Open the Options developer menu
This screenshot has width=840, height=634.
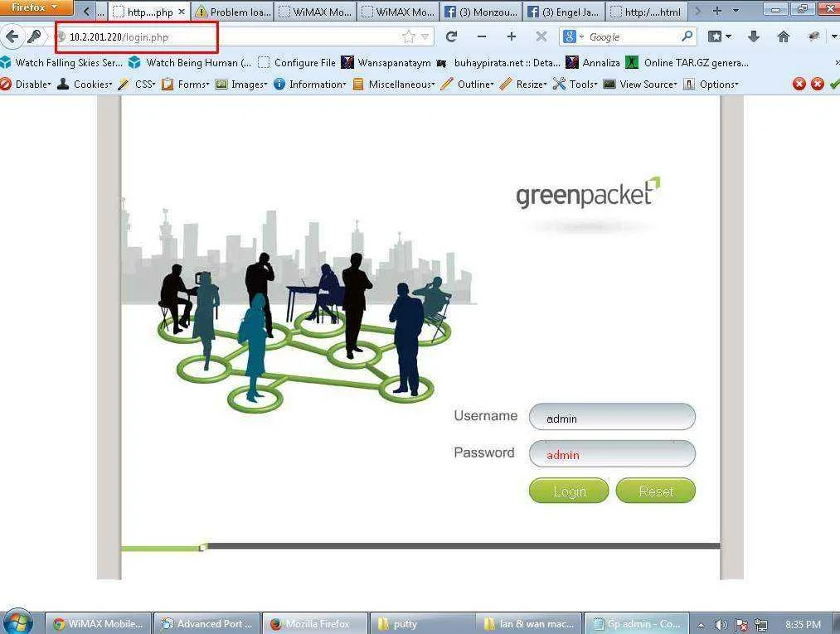pyautogui.click(x=711, y=84)
